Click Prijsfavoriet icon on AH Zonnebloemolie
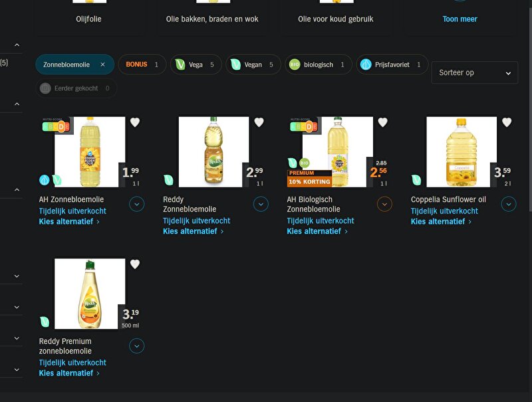Image resolution: width=532 pixels, height=402 pixels. coord(45,179)
